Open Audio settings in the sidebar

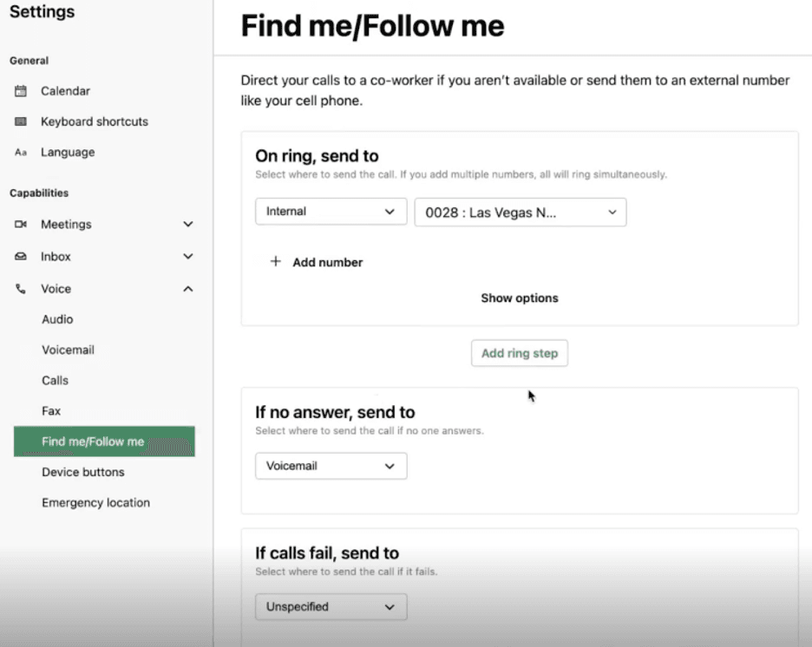56,319
